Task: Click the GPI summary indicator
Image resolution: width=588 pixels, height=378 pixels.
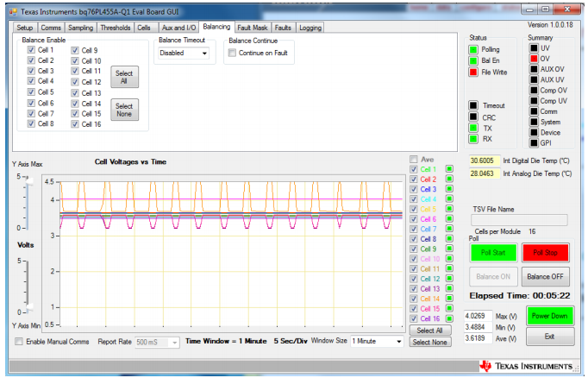Action: [x=534, y=143]
